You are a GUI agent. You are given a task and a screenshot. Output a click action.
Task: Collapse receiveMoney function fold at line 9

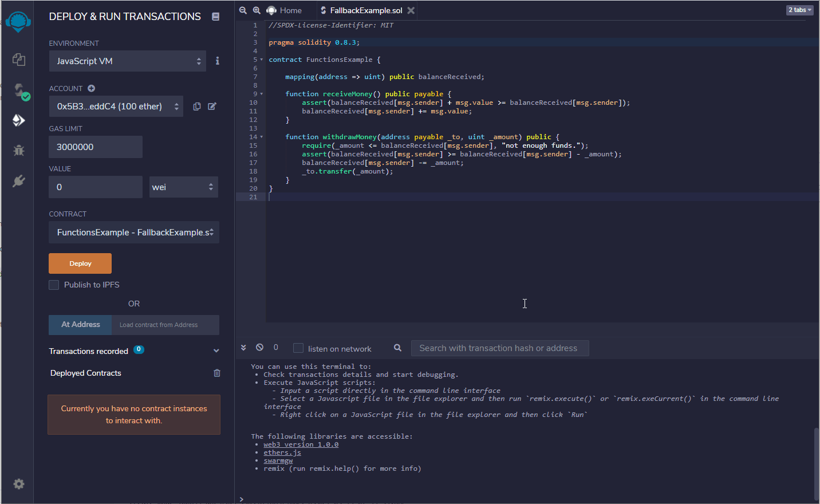(x=262, y=94)
